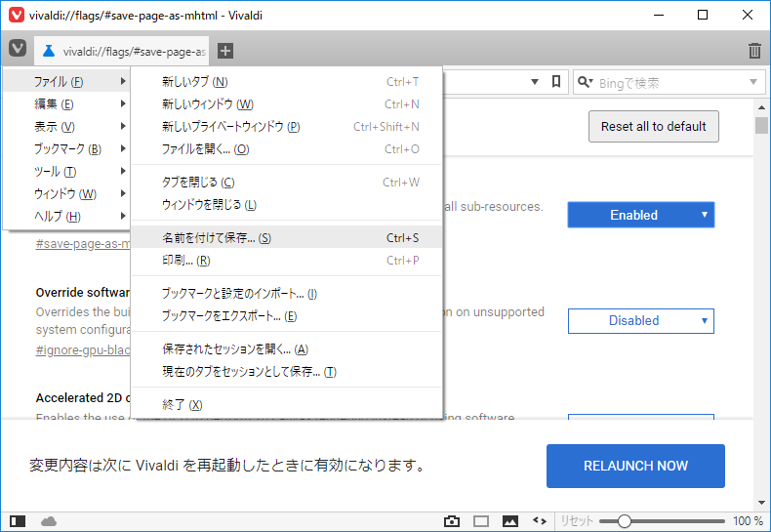Toggle image loading icon in status bar
The height and width of the screenshot is (532, 771).
click(x=509, y=521)
